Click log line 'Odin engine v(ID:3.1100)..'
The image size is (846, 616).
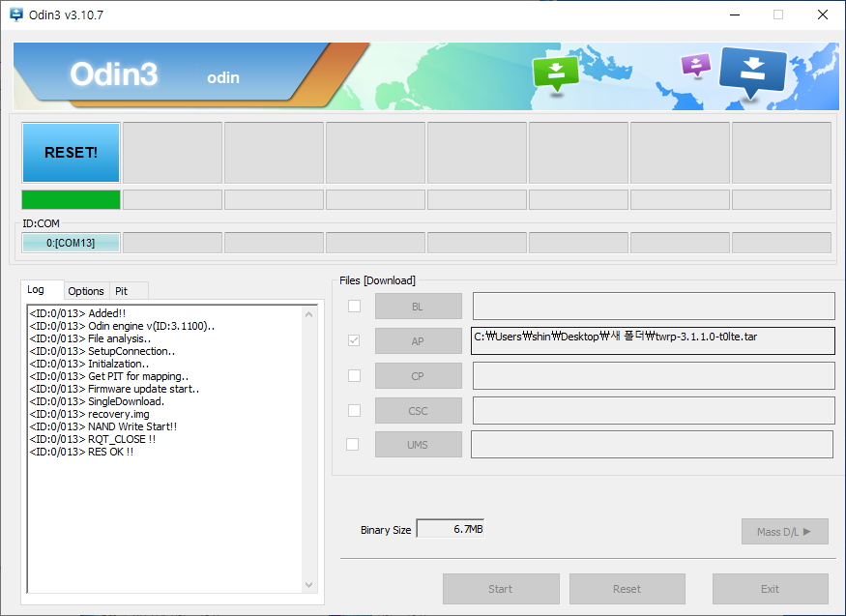(122, 326)
